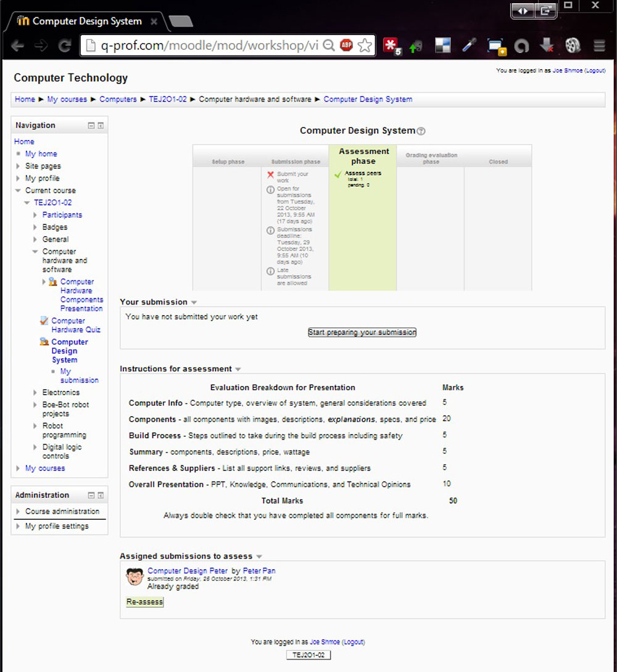Image resolution: width=617 pixels, height=672 pixels.
Task: Click the eyedropper color picker extension
Action: [x=469, y=45]
